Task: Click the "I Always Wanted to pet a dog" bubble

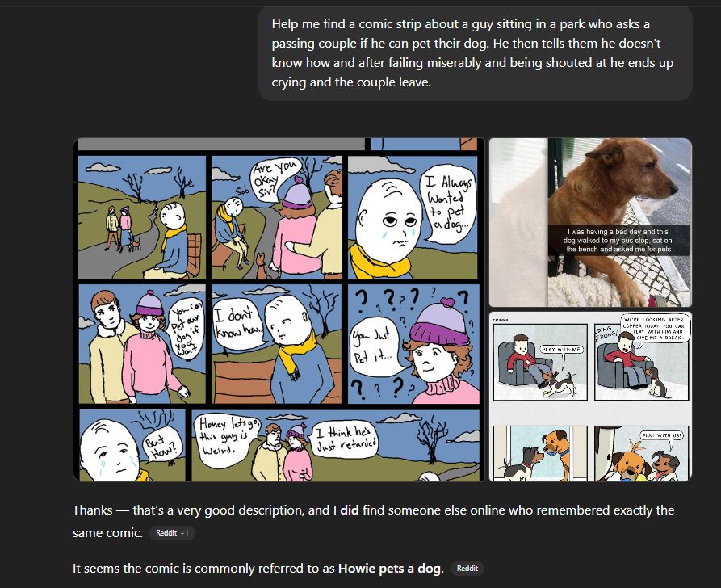Action: [x=448, y=204]
